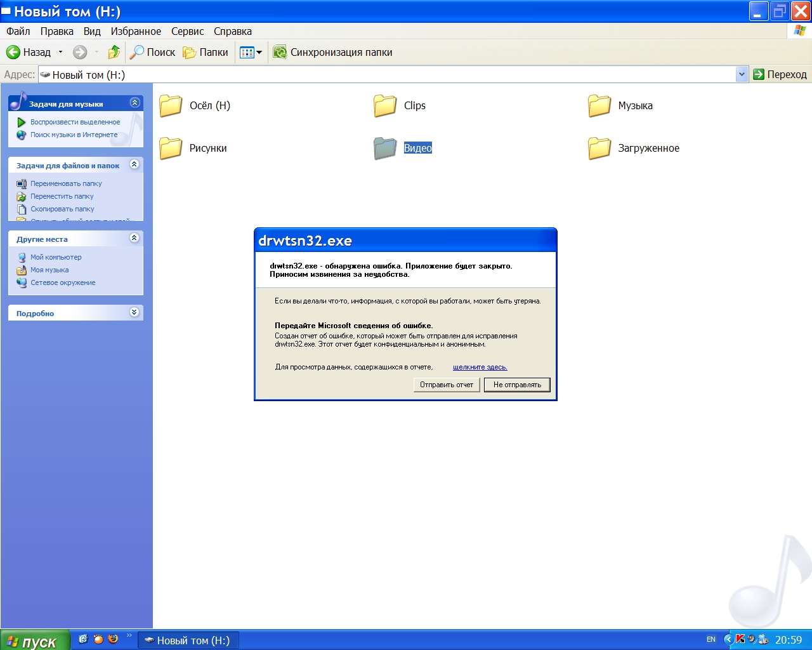Click the Up one level folder icon
This screenshot has width=812, height=650.
click(x=114, y=52)
